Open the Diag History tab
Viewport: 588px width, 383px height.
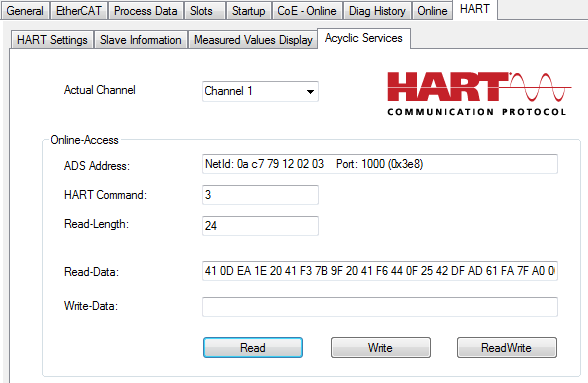tap(377, 11)
